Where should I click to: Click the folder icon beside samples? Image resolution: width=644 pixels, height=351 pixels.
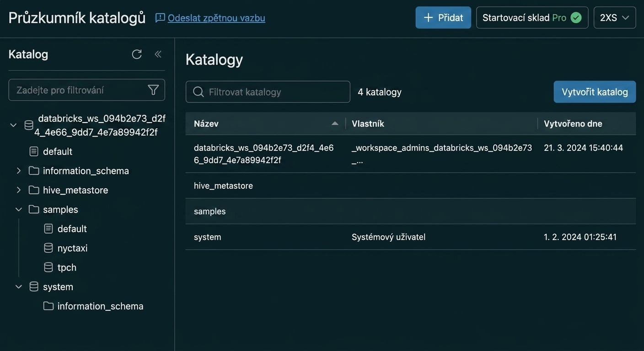tap(34, 209)
